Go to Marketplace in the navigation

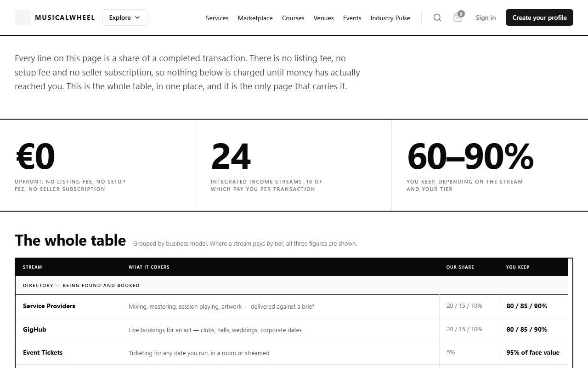[255, 18]
